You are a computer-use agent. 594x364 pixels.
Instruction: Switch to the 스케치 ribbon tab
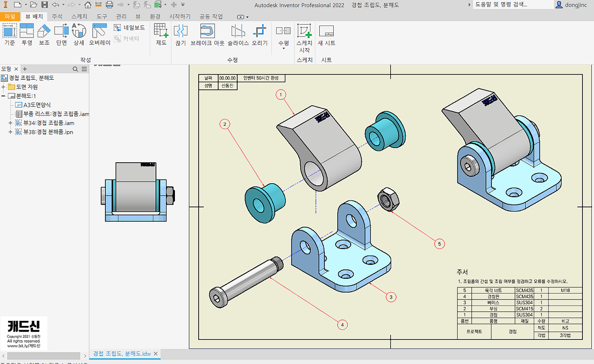point(79,17)
